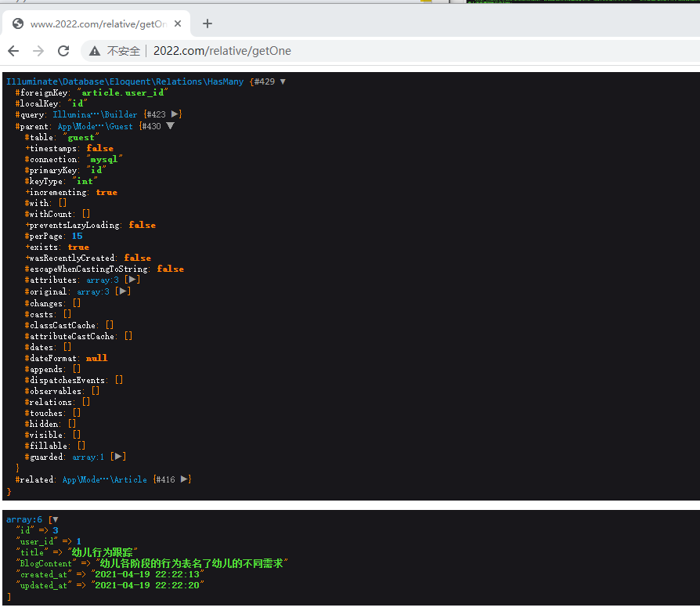Click the "user_id" => 1 value
Image resolution: width=700 pixels, height=611 pixels.
(x=78, y=541)
